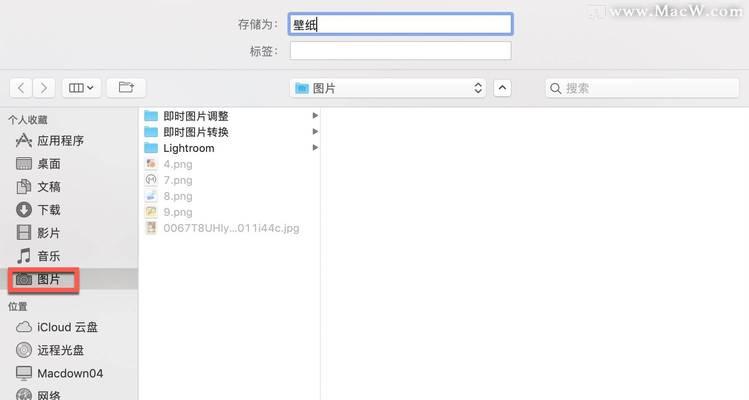Screen dimensions: 749x400
Task: Select 应用程序 in the sidebar
Action: click(69, 141)
